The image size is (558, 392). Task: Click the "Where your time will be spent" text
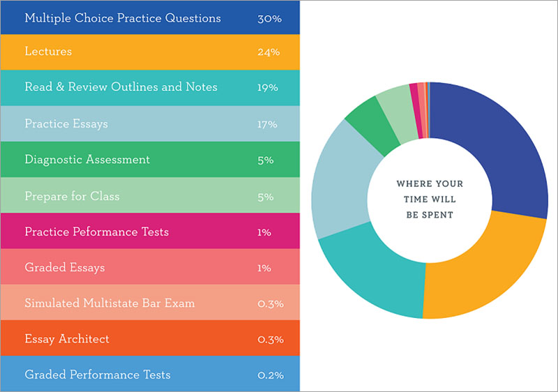(430, 199)
